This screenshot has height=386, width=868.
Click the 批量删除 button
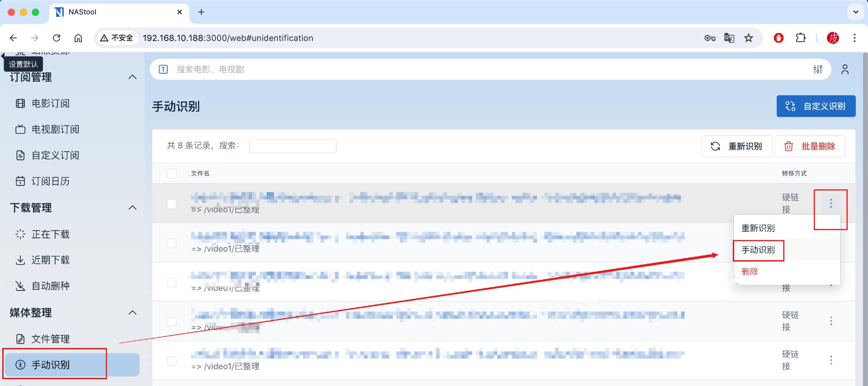(810, 147)
